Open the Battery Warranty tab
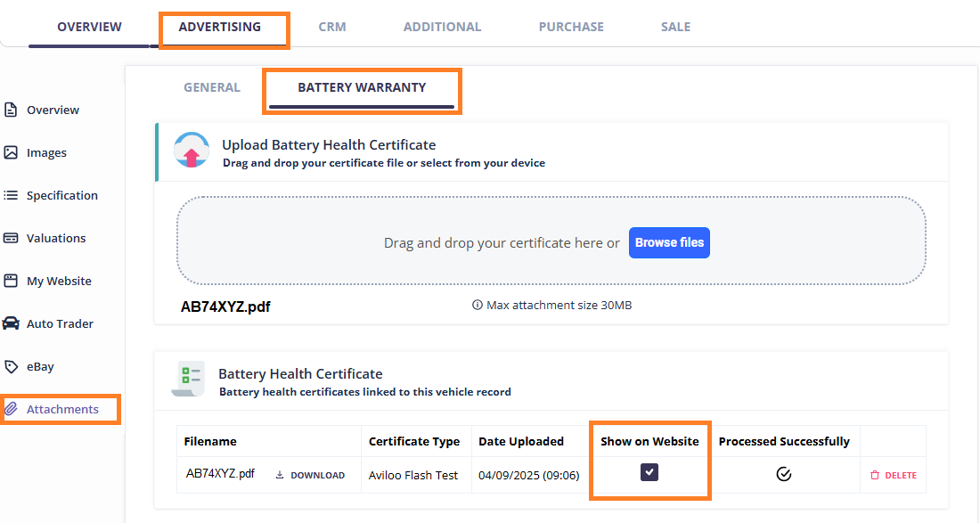Screen dimensions: 980x523 (362, 87)
